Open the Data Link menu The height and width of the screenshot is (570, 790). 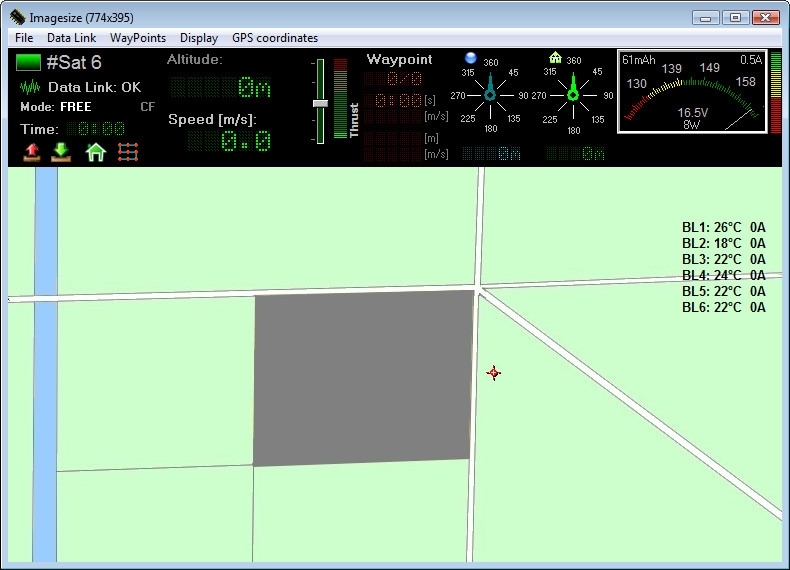pos(71,38)
